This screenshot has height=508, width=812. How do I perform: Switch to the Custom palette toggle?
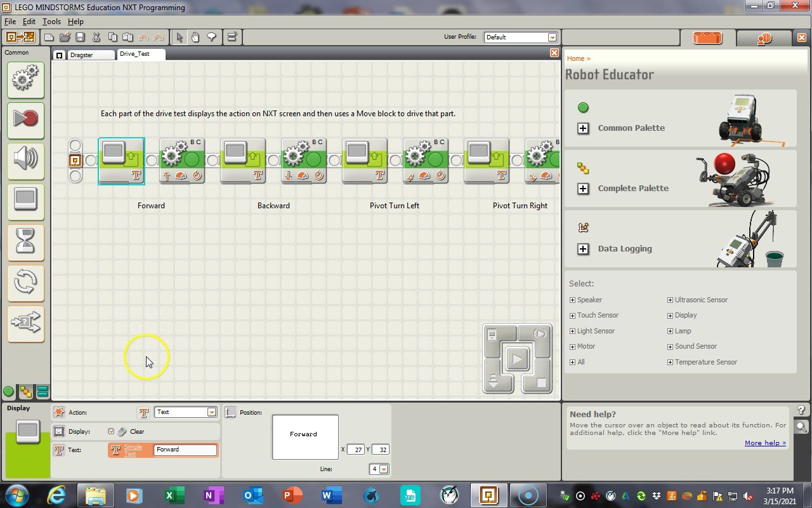point(43,392)
